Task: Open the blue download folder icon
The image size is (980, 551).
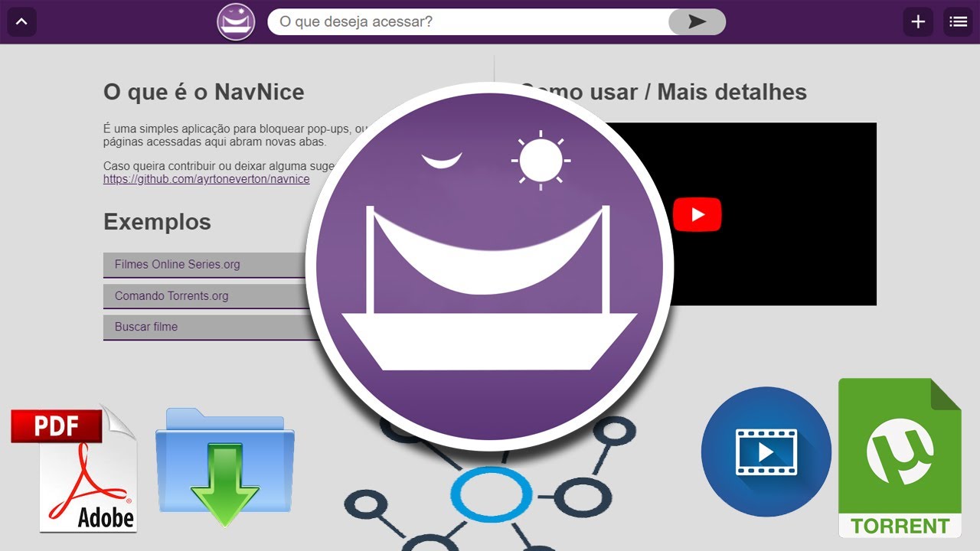Action: click(x=224, y=467)
